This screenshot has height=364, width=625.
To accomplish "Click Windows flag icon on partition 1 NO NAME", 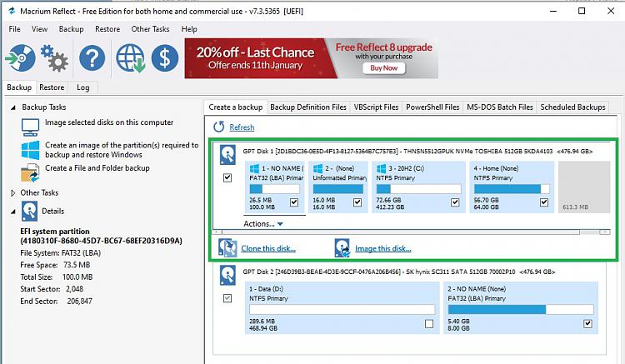I will click(x=254, y=168).
